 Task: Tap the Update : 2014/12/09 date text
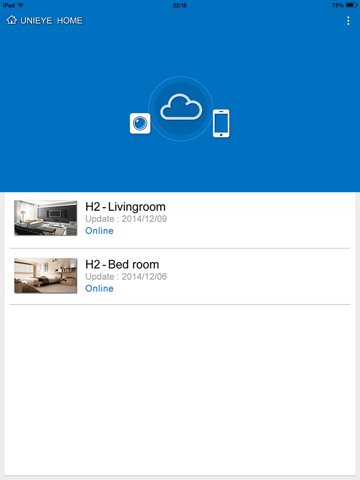click(x=126, y=219)
